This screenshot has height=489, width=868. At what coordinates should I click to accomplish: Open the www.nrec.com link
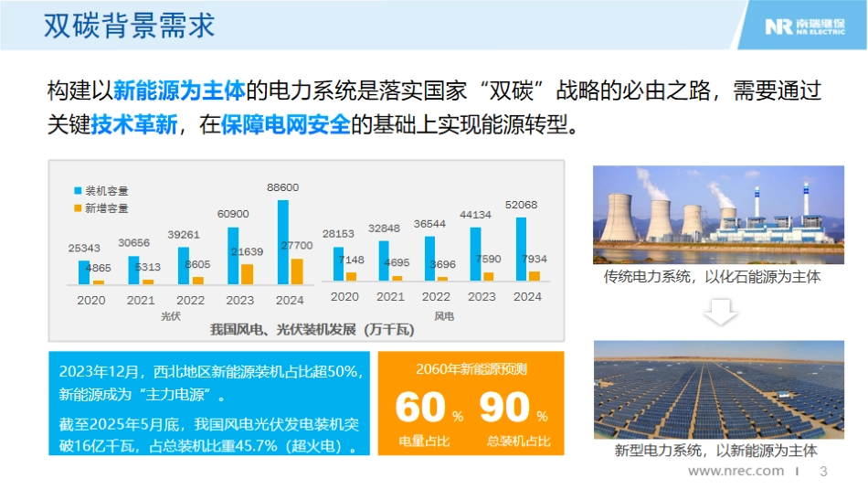pyautogui.click(x=736, y=472)
